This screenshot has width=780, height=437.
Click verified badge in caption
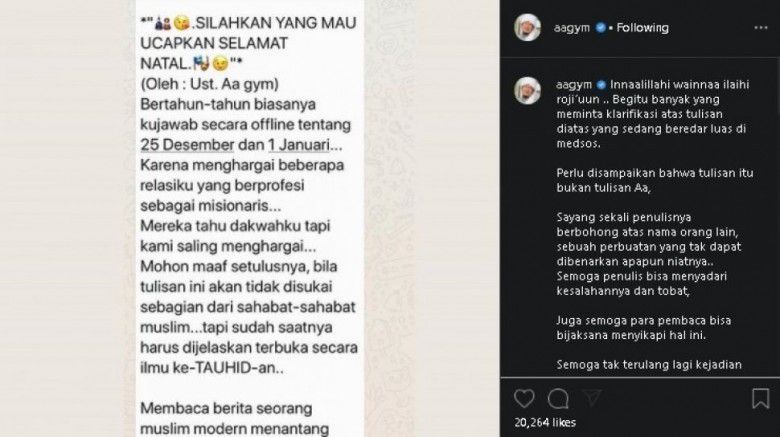(x=601, y=85)
